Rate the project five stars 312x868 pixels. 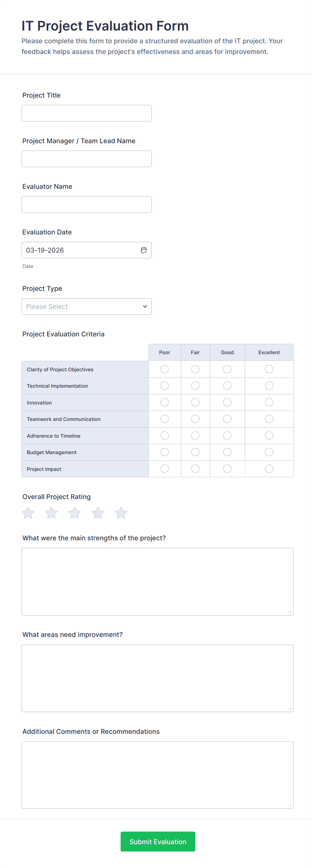121,513
